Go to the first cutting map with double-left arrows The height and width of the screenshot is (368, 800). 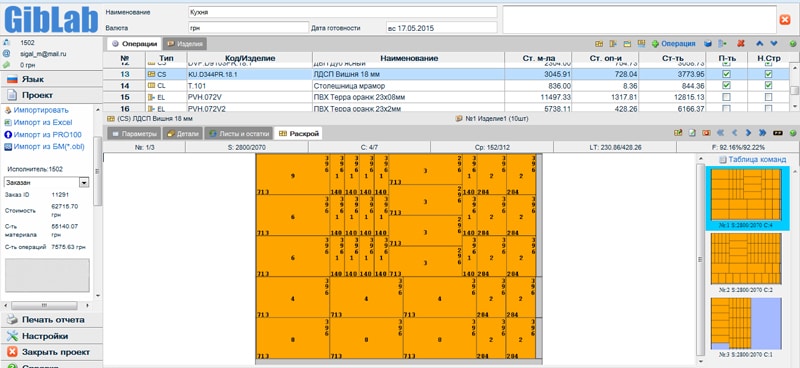[x=721, y=133]
